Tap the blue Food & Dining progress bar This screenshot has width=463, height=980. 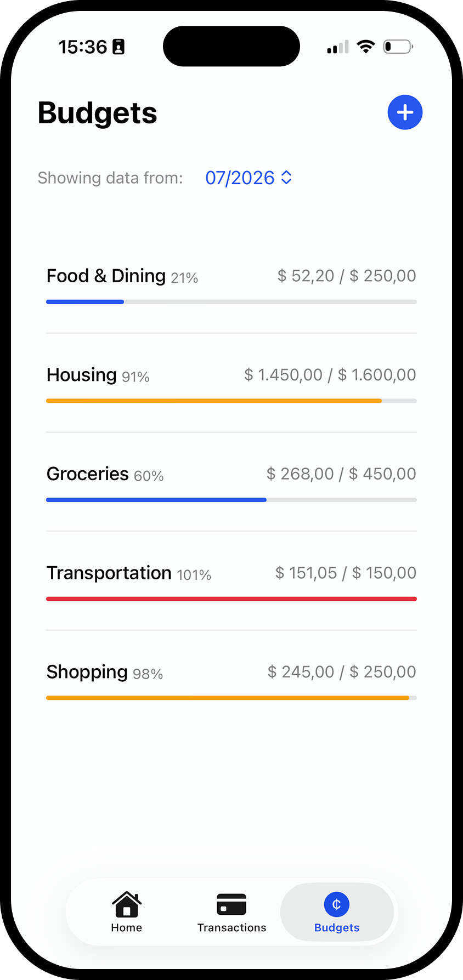click(85, 302)
